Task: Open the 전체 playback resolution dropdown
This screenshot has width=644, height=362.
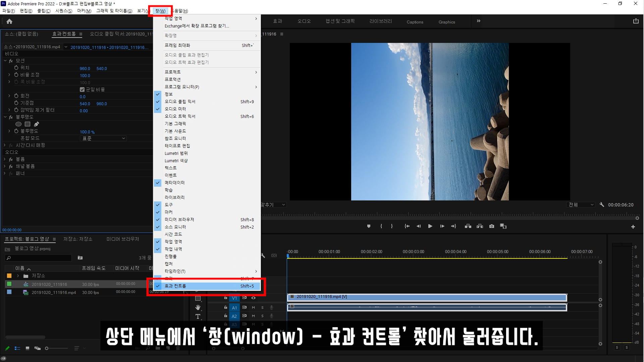Action: (581, 205)
